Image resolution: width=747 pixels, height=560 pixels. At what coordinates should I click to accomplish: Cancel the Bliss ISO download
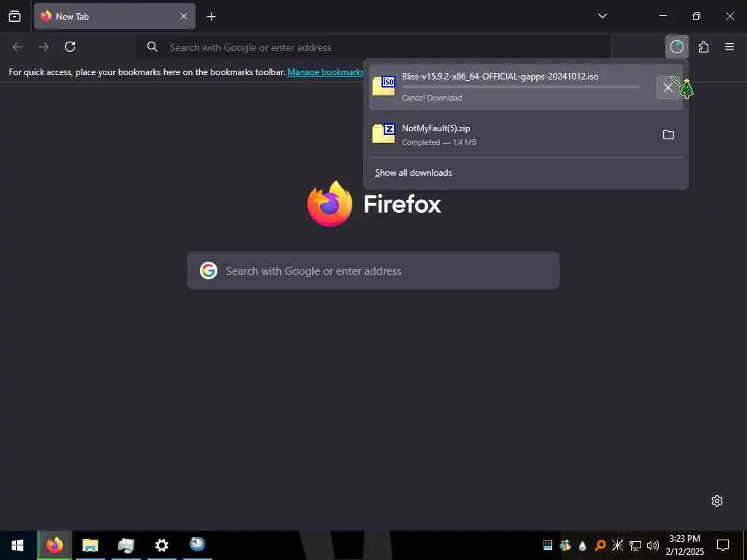668,87
